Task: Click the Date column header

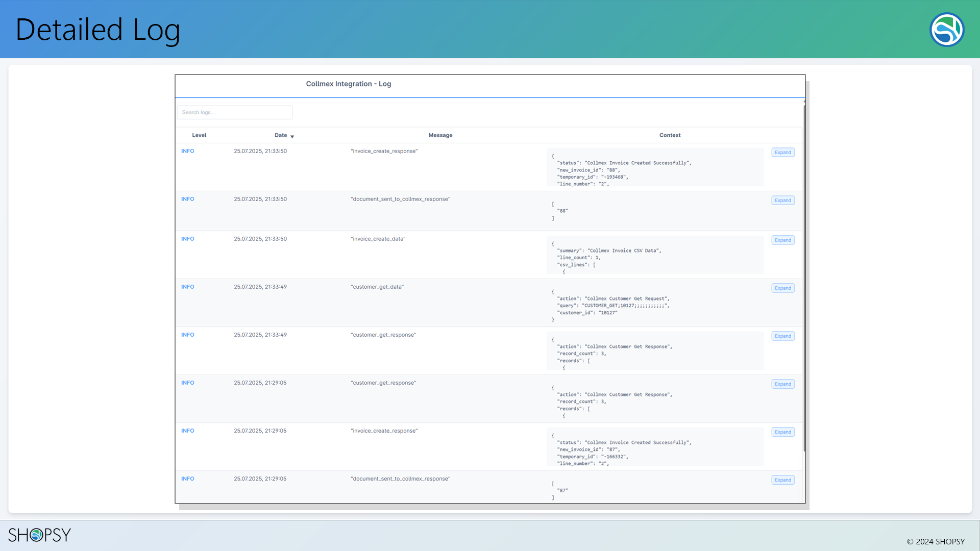Action: click(x=281, y=135)
